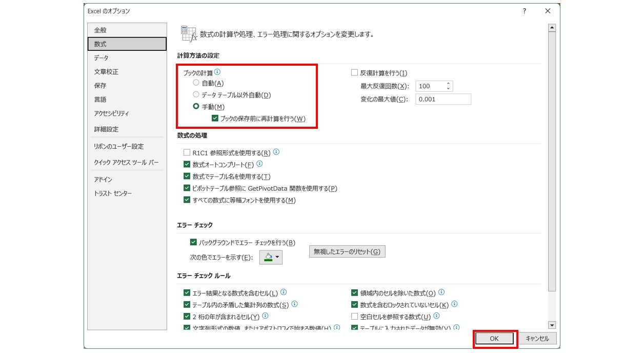Open the info tooltip next to ブックの計算
This screenshot has height=353, width=644.
(217, 72)
